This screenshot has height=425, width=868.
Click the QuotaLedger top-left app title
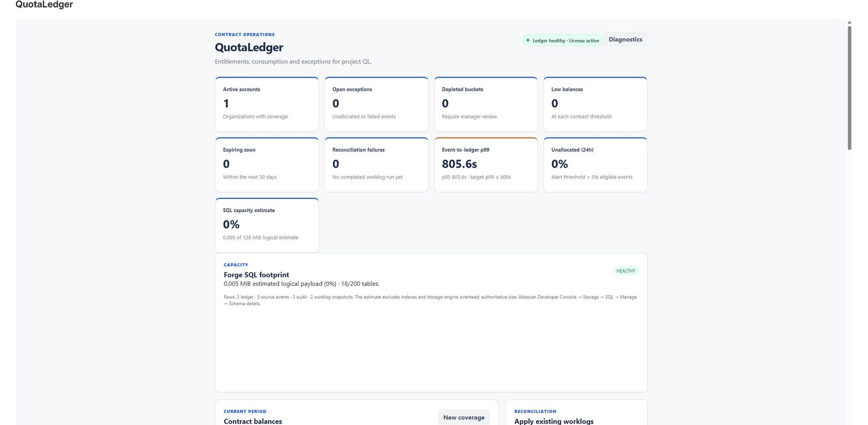point(44,4)
